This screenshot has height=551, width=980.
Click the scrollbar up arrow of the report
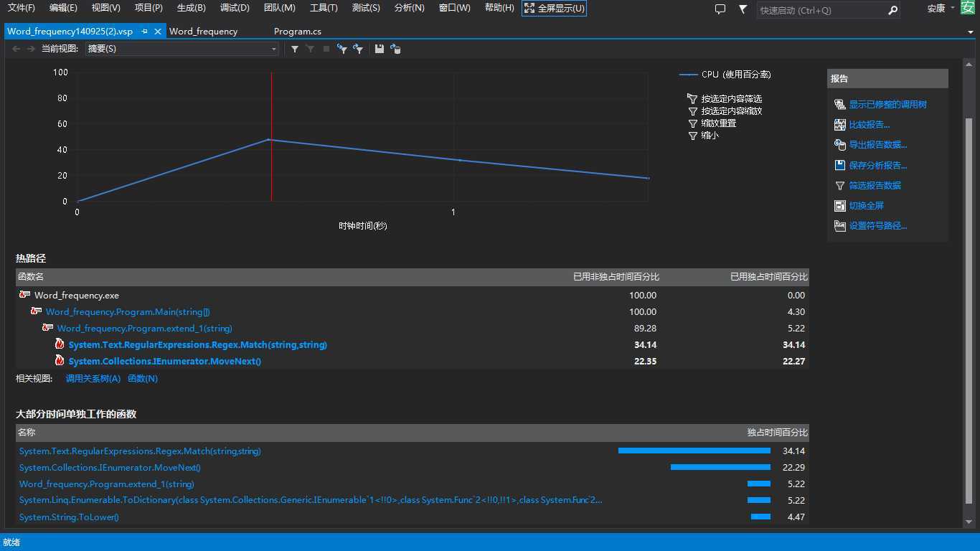pyautogui.click(x=969, y=66)
